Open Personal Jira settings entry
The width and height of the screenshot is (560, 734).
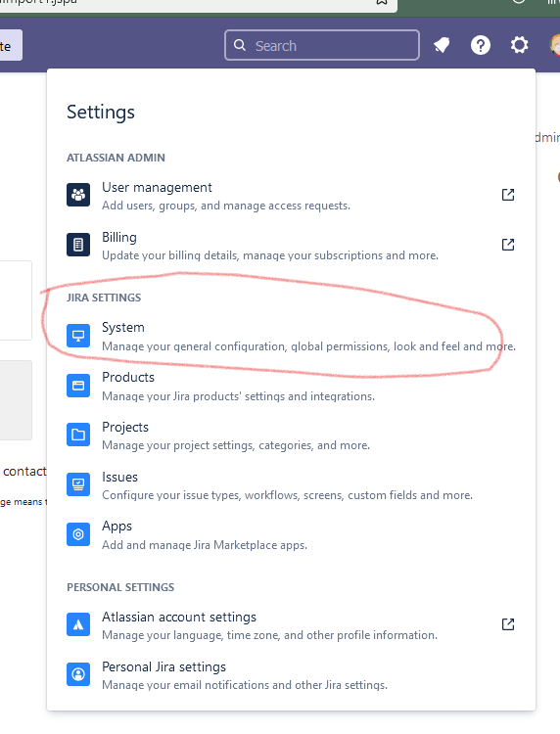291,674
